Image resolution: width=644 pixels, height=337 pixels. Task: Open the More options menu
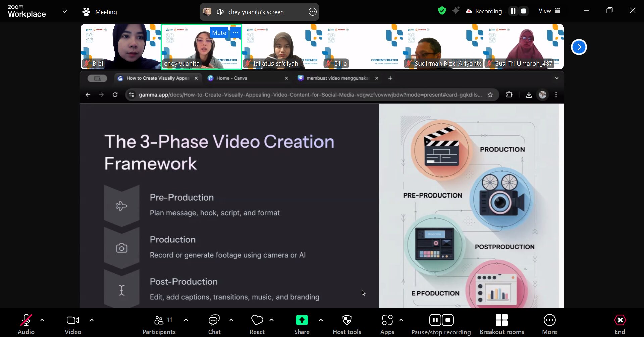550,324
